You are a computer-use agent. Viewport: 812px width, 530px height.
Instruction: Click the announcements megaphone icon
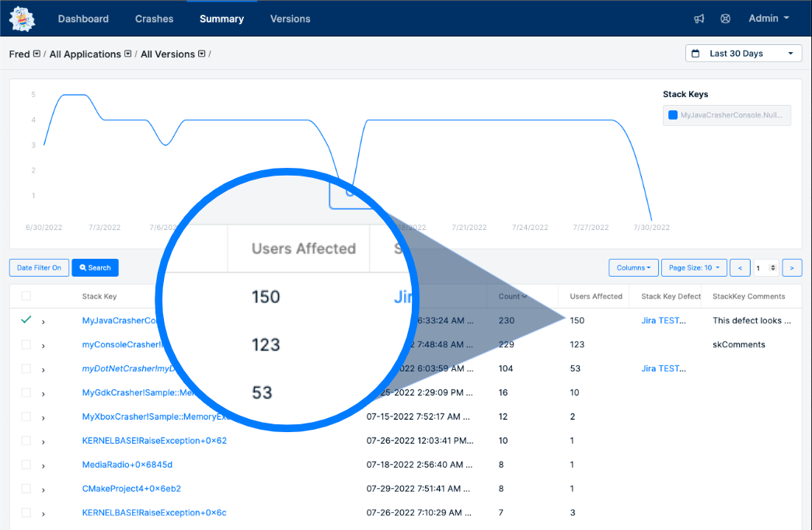[699, 18]
